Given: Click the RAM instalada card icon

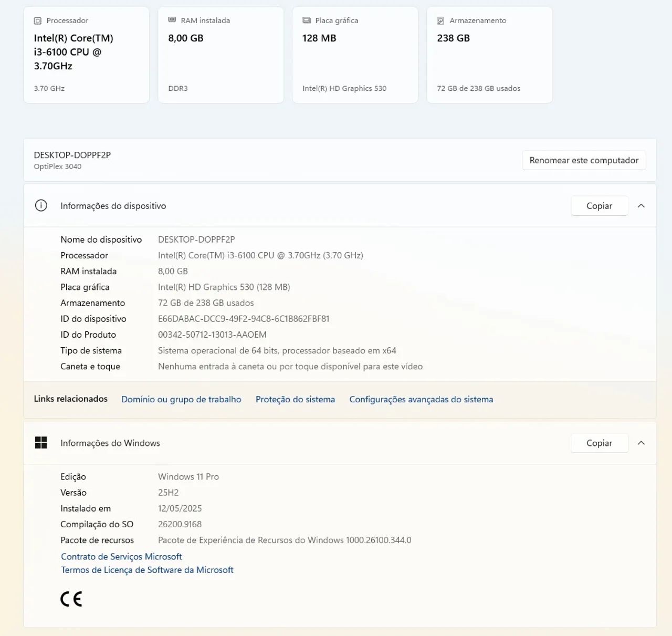Looking at the screenshot, I should coord(172,20).
